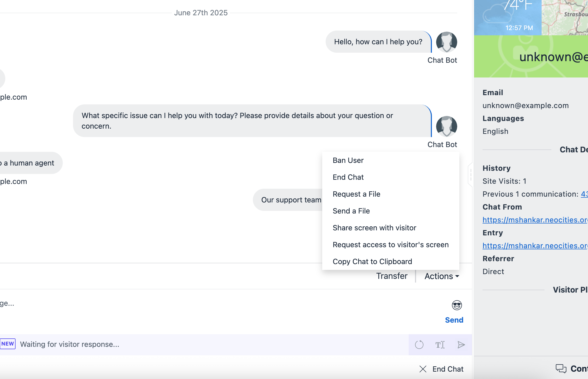Select Send a File menu option
Image resolution: width=588 pixels, height=379 pixels.
pos(351,211)
